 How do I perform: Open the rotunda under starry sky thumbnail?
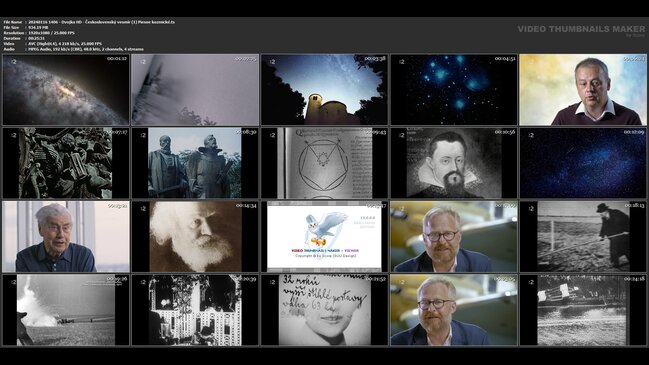(x=324, y=90)
